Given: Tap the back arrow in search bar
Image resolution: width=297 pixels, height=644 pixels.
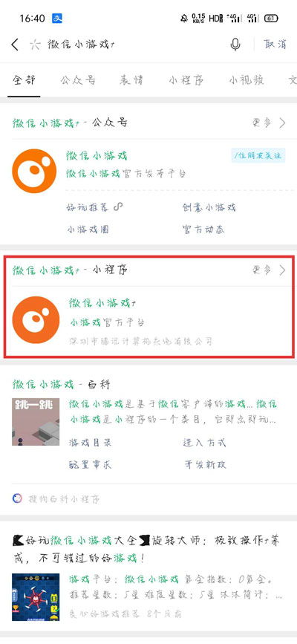Looking at the screenshot, I should point(15,45).
